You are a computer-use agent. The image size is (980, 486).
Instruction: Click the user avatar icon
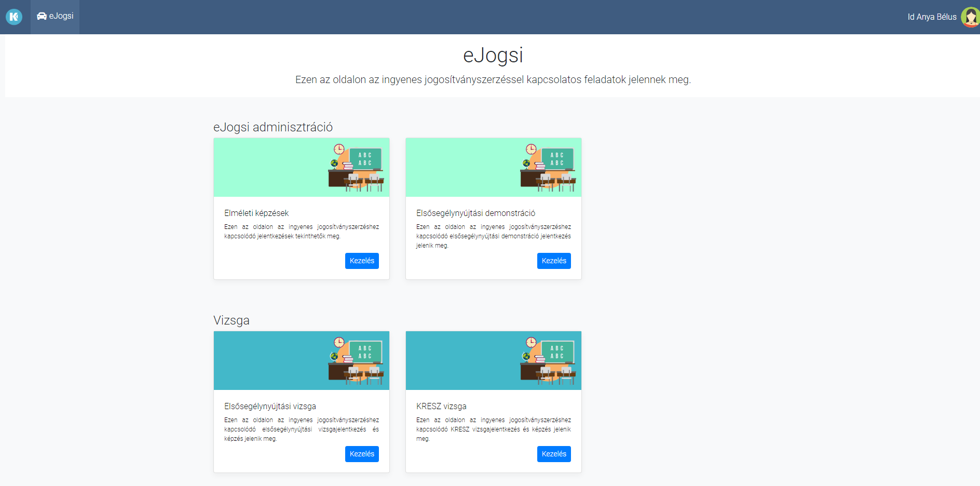coord(970,17)
